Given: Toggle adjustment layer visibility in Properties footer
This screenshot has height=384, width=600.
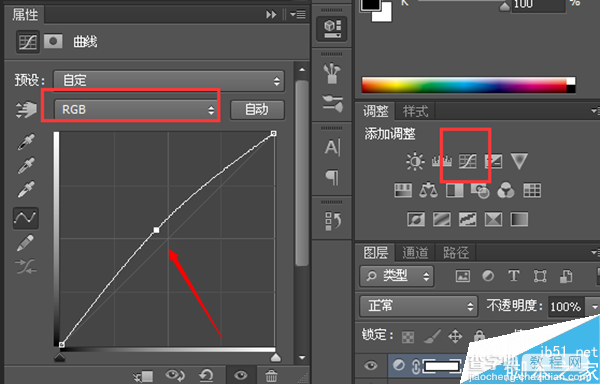Looking at the screenshot, I should click(240, 376).
